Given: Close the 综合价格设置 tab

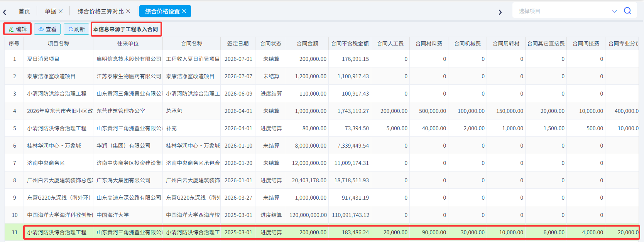Looking at the screenshot, I should tap(184, 11).
